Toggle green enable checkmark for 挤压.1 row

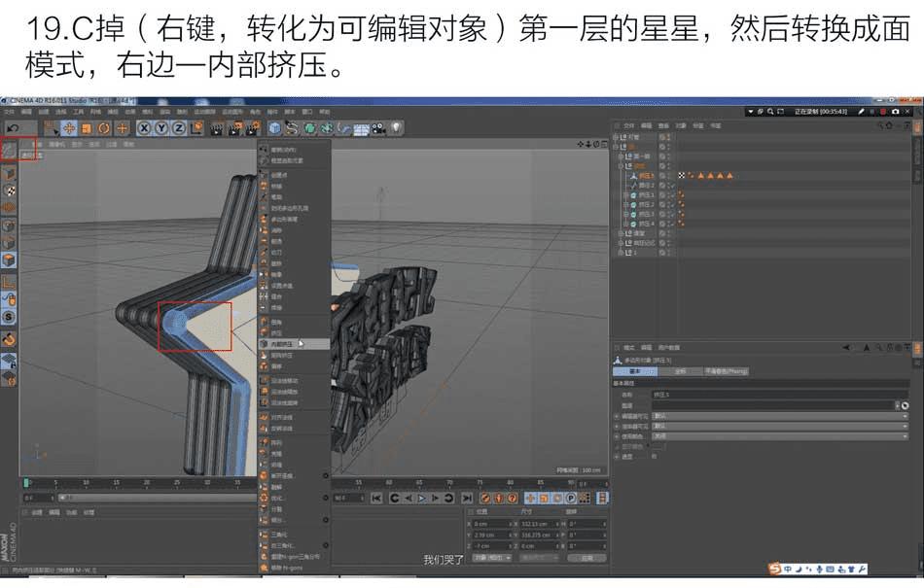pyautogui.click(x=672, y=194)
